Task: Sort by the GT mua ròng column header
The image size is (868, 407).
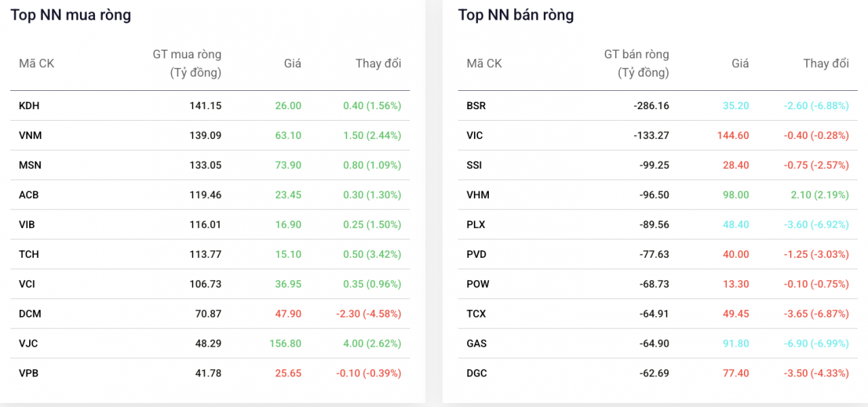Action: tap(186, 62)
